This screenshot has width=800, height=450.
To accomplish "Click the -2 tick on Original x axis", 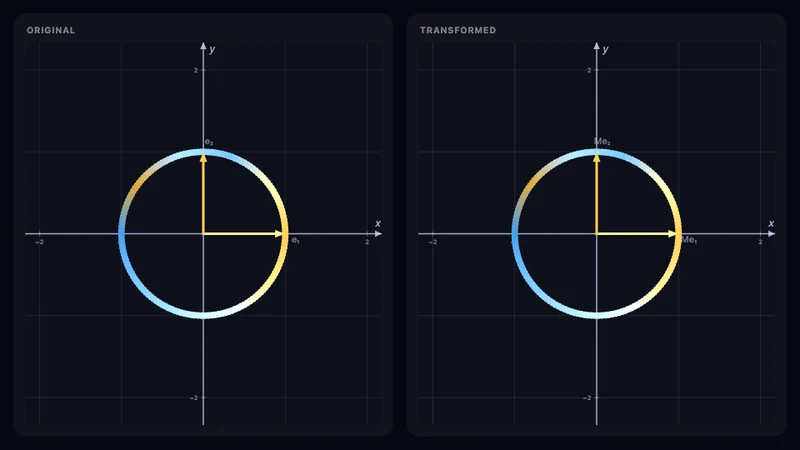I will (x=39, y=242).
